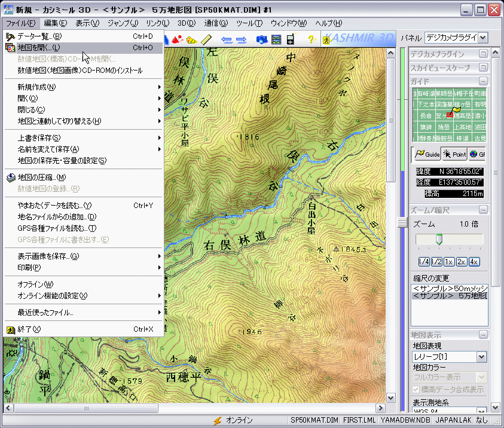
Task: Select 地図を開く(L) menu entry
Action: click(84, 48)
